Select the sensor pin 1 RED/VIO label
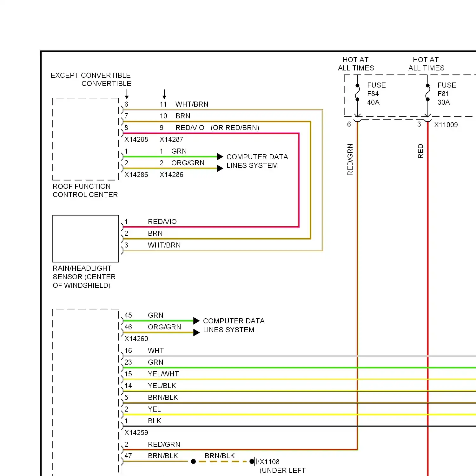The height and width of the screenshot is (476, 476). click(162, 221)
